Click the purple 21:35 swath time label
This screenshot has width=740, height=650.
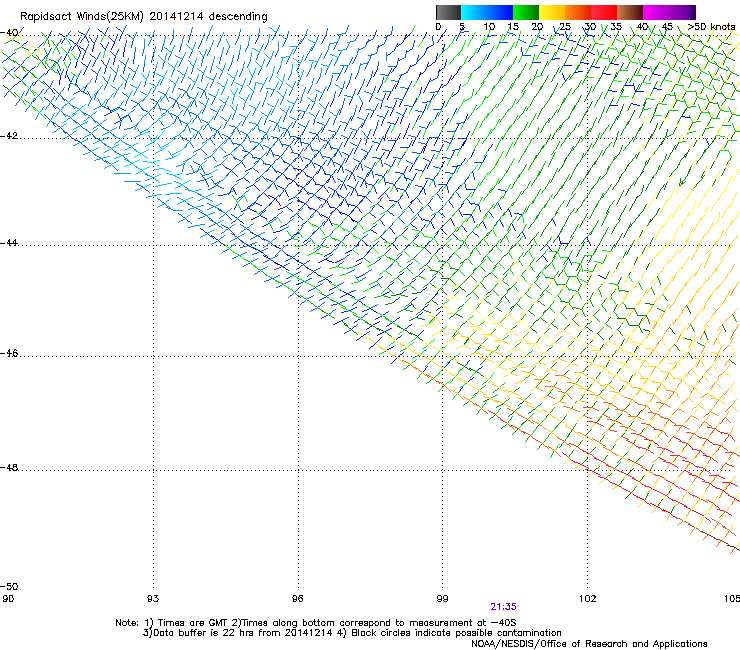pos(503,607)
